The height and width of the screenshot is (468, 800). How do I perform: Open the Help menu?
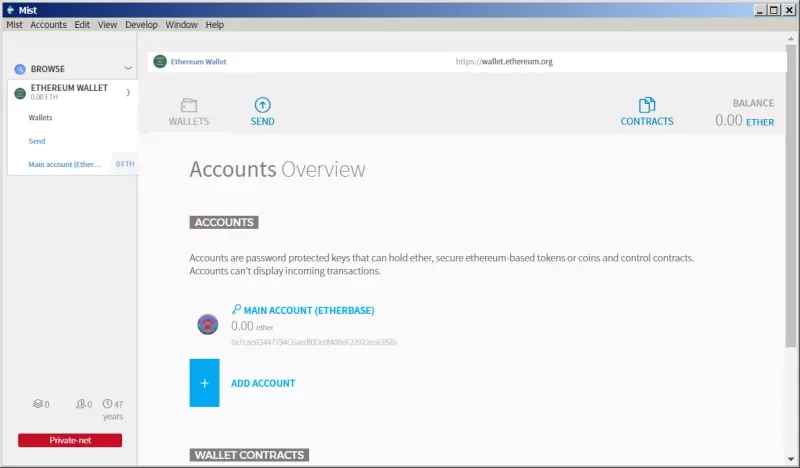point(215,24)
